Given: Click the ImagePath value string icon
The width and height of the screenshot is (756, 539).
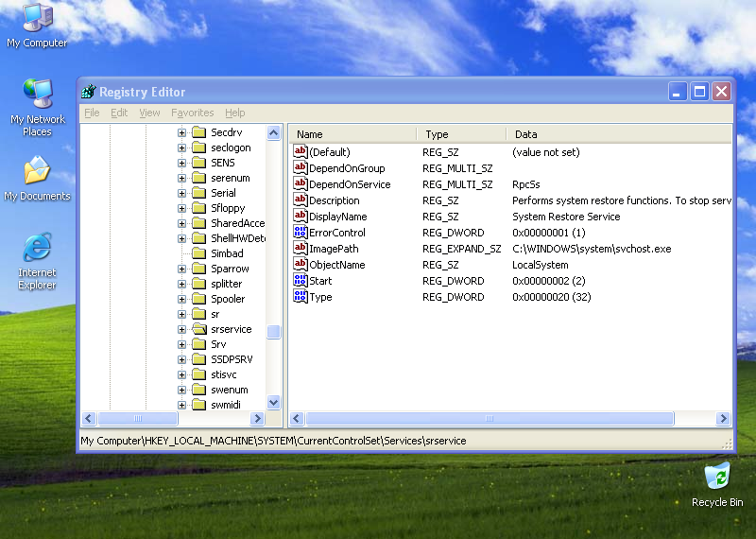Looking at the screenshot, I should pos(300,248).
